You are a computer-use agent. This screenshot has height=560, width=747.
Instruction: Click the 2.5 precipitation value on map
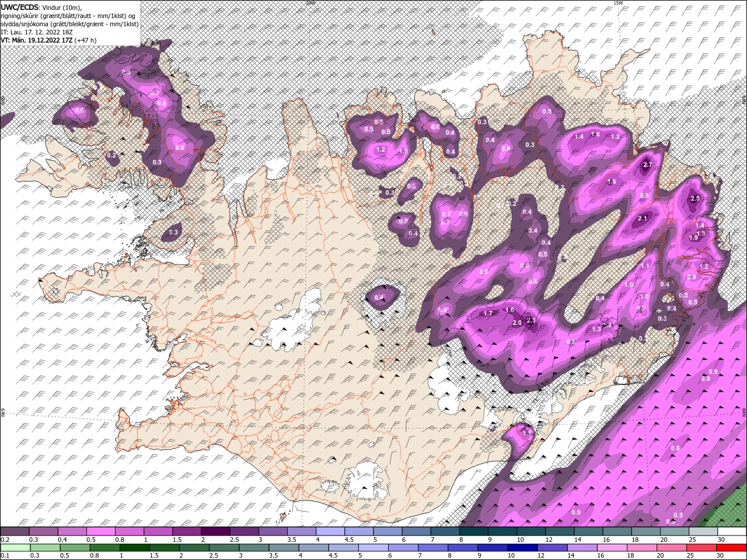pos(694,198)
